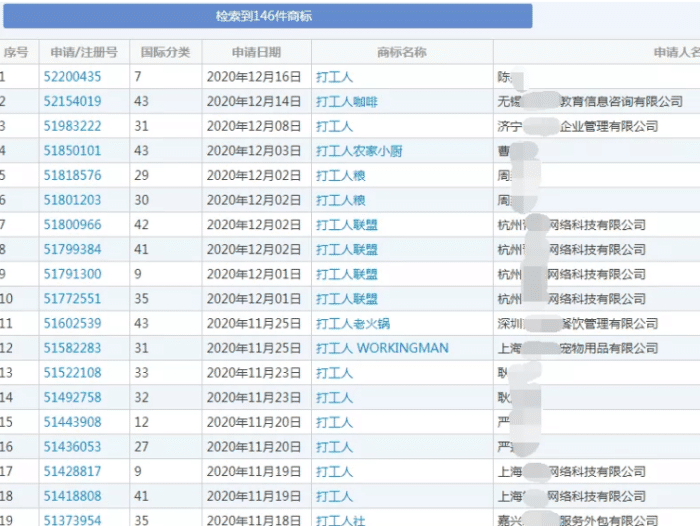Open registration number 51800966
Viewport: 700px width, 526px height.
[x=72, y=224]
